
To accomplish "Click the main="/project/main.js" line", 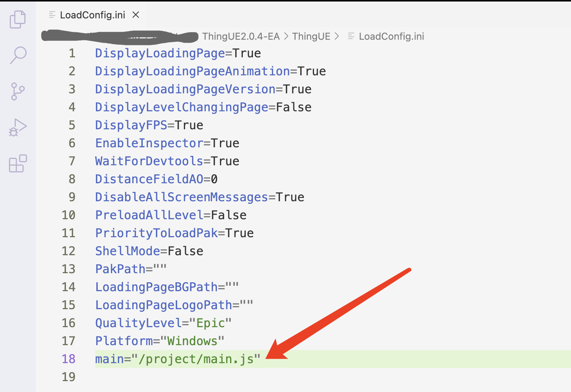I will (x=178, y=359).
